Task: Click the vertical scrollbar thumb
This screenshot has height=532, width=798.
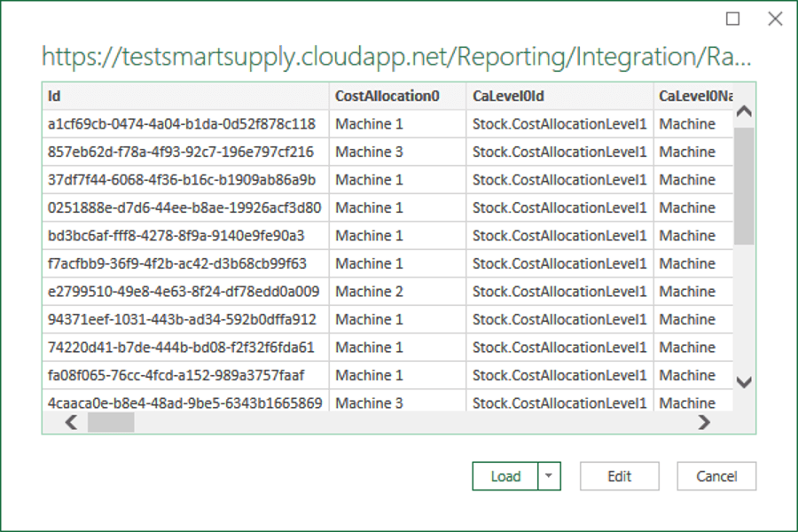Action: (744, 186)
